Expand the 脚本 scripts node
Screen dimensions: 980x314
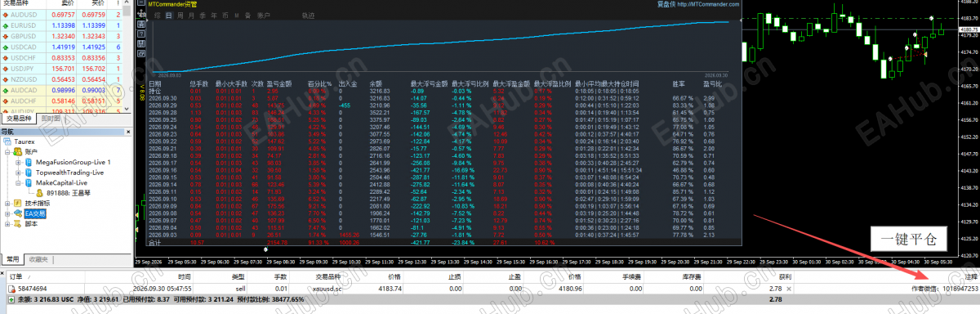7,225
